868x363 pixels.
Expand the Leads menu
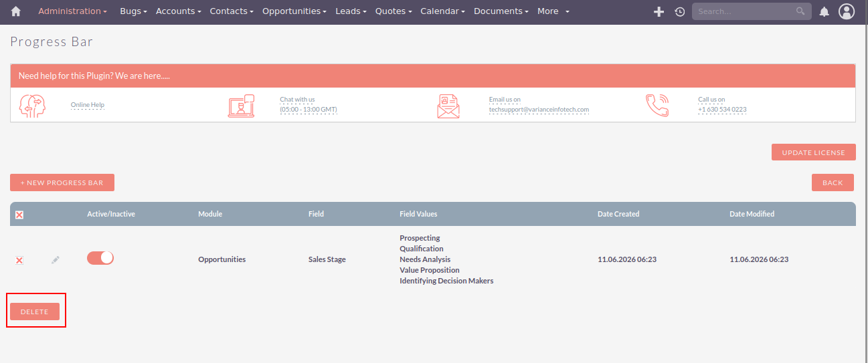coord(351,11)
